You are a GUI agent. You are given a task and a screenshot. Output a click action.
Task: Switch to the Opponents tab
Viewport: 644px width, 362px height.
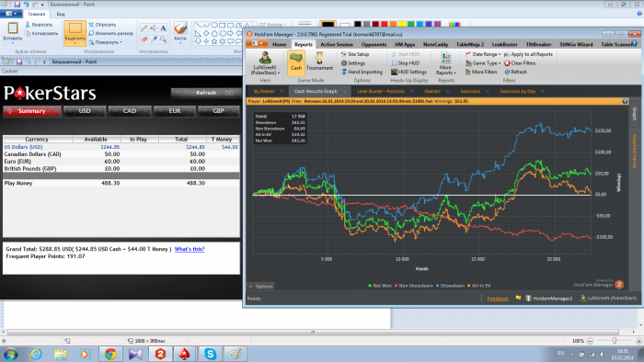374,44
